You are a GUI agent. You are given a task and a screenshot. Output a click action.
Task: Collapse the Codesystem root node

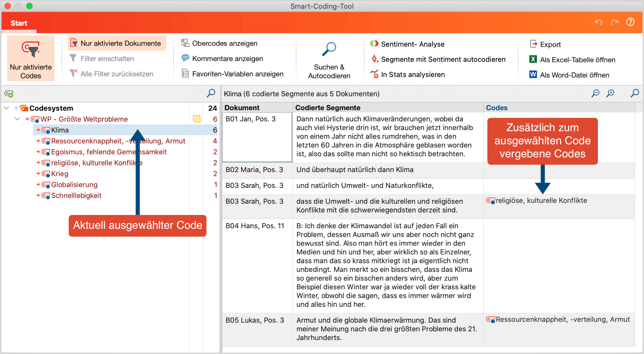coord(6,108)
